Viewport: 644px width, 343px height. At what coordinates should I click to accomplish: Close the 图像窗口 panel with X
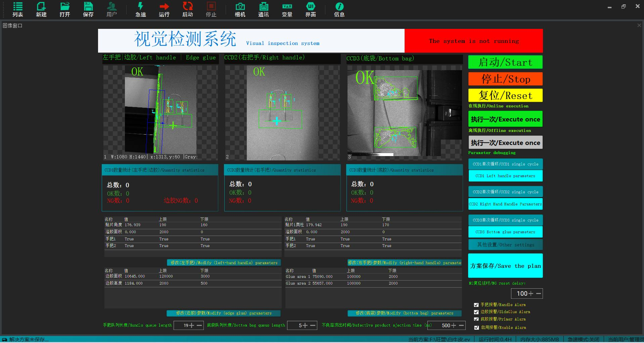(x=639, y=26)
